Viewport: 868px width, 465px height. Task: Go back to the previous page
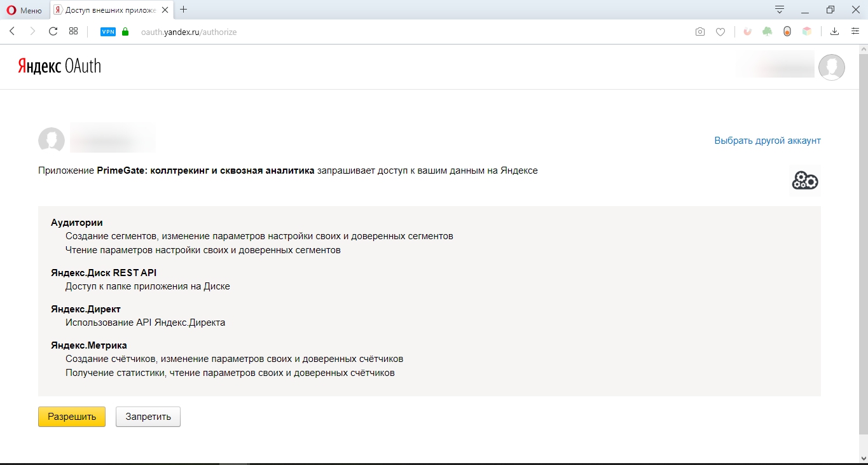[11, 31]
